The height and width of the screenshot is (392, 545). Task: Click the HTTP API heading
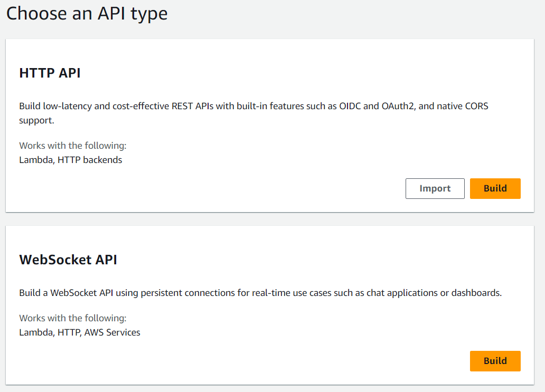click(50, 73)
